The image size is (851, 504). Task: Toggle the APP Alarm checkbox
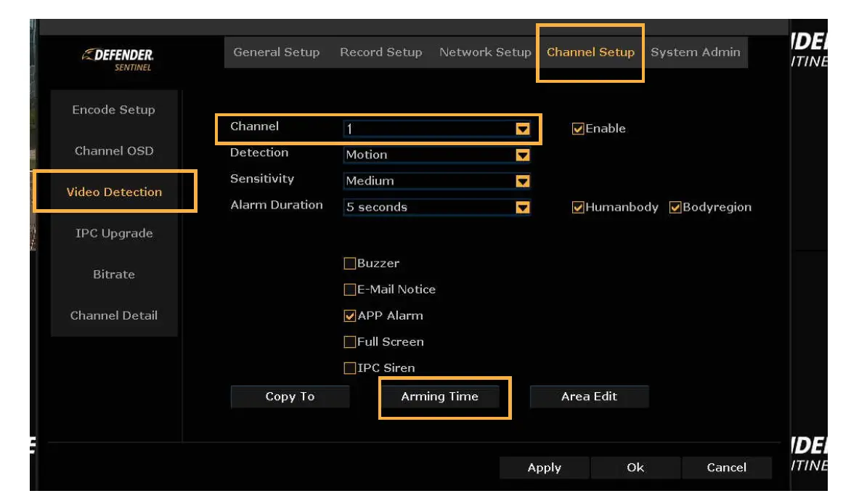[350, 315]
